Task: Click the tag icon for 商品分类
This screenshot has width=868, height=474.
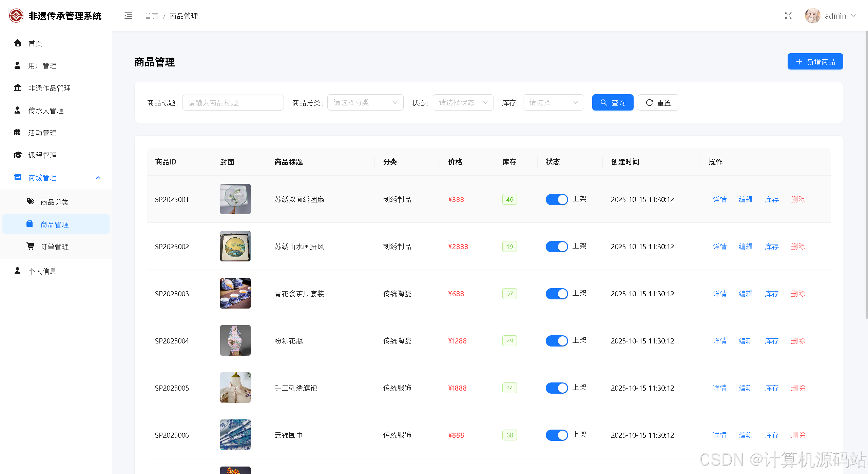Action: 31,201
